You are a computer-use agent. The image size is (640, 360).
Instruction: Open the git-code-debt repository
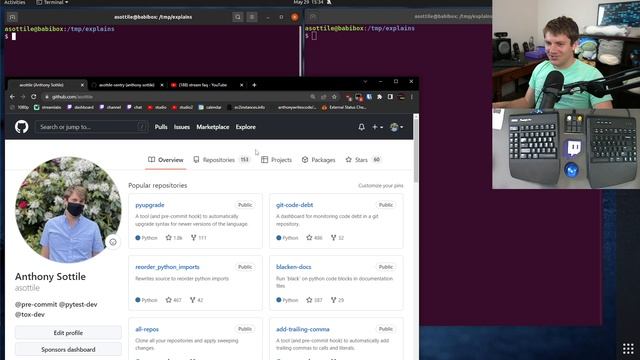point(294,205)
